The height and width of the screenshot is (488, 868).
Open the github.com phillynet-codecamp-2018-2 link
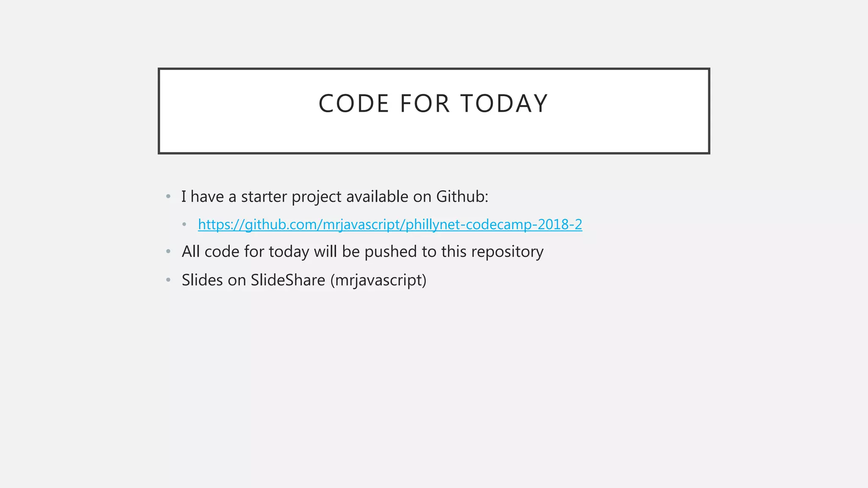coord(390,225)
